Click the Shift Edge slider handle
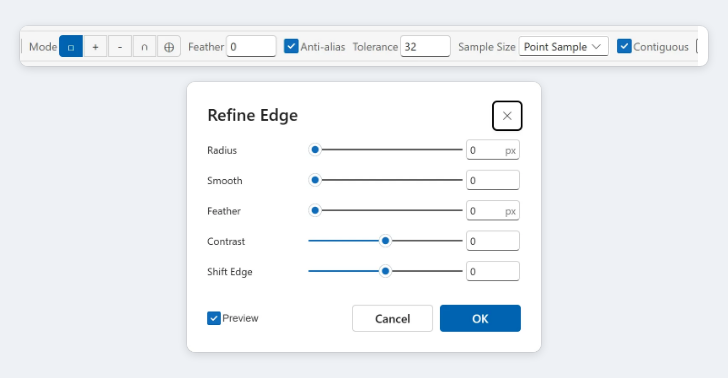The image size is (728, 378). coord(385,271)
